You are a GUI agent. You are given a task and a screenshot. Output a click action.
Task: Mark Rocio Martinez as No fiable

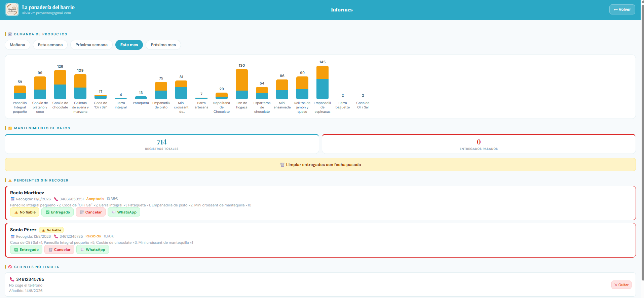[25, 212]
